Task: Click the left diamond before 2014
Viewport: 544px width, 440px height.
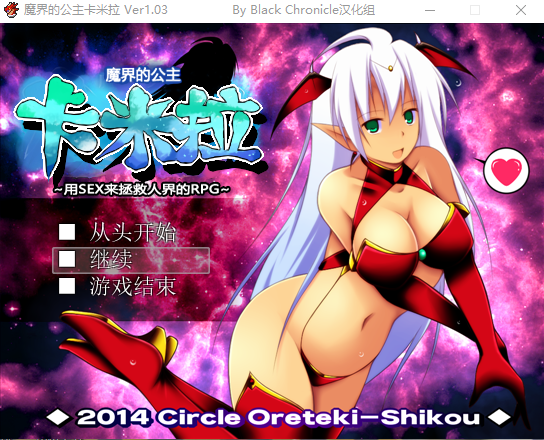Action: pos(58,417)
